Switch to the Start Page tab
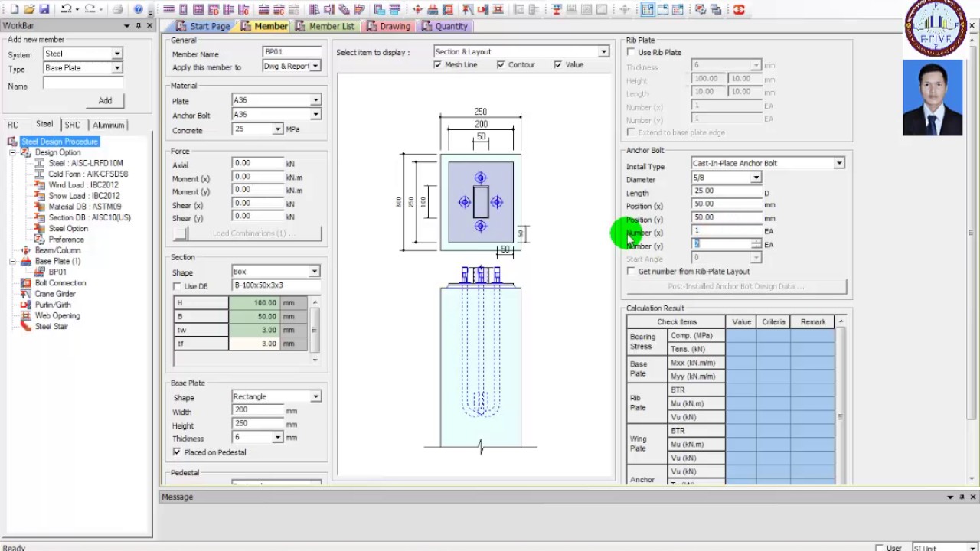The height and width of the screenshot is (551, 980). (202, 26)
